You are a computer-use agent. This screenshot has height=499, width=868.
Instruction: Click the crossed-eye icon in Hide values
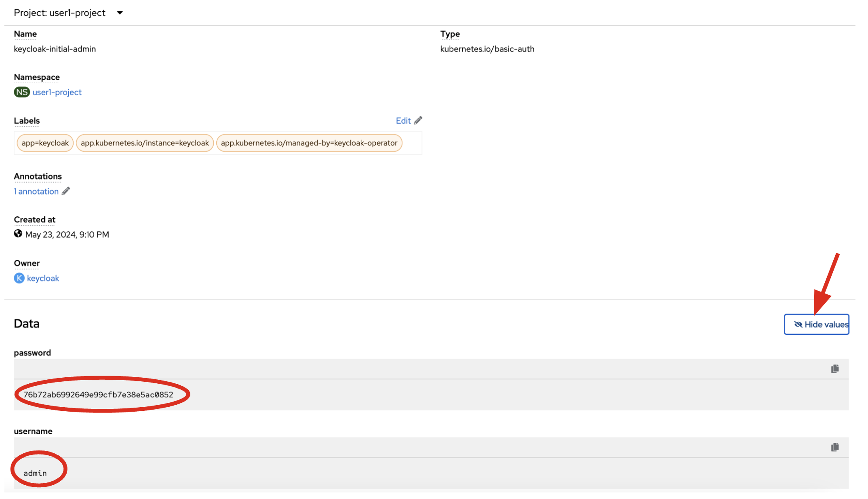798,325
